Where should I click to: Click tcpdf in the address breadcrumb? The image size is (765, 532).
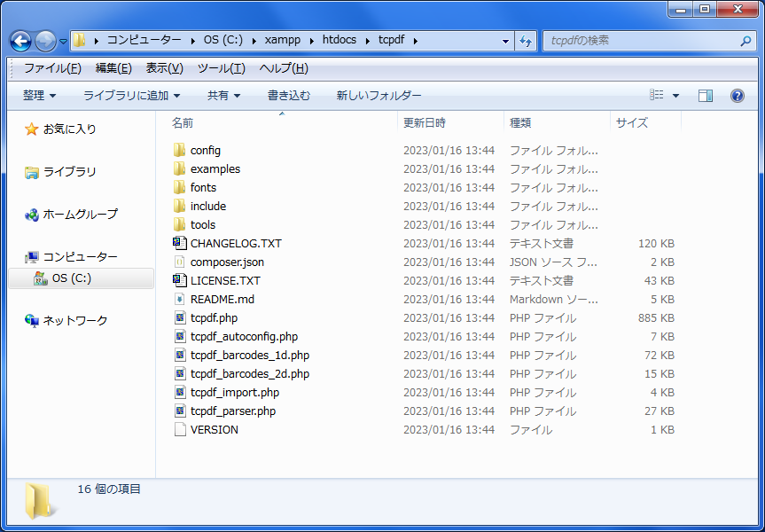click(x=391, y=41)
